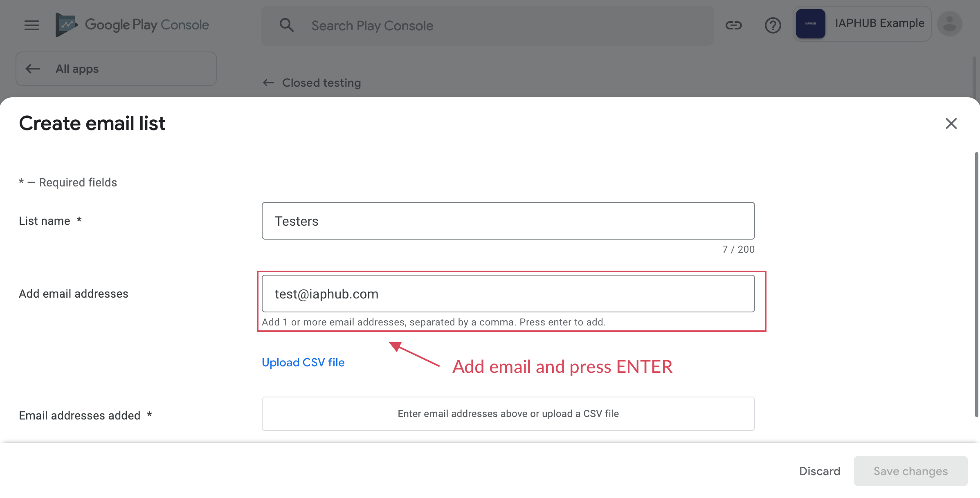Click the back arrow beside All apps
Image resolution: width=980 pixels, height=498 pixels.
(x=33, y=69)
